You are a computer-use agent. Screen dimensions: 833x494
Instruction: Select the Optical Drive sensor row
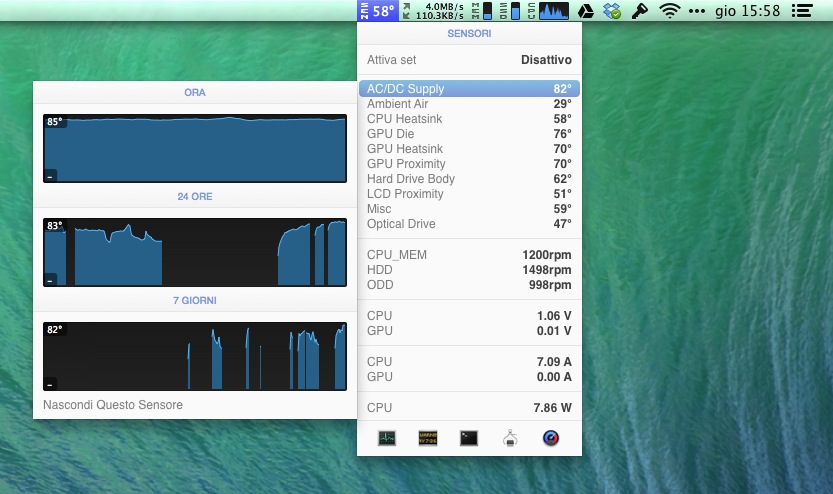[470, 224]
